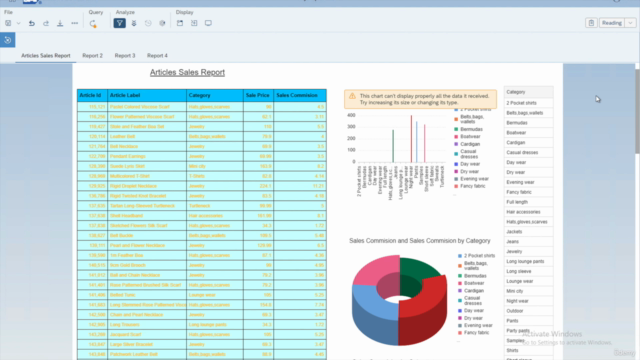Select Cardigan in the Category list
Viewport: 640px width, 360px height.
point(529,142)
